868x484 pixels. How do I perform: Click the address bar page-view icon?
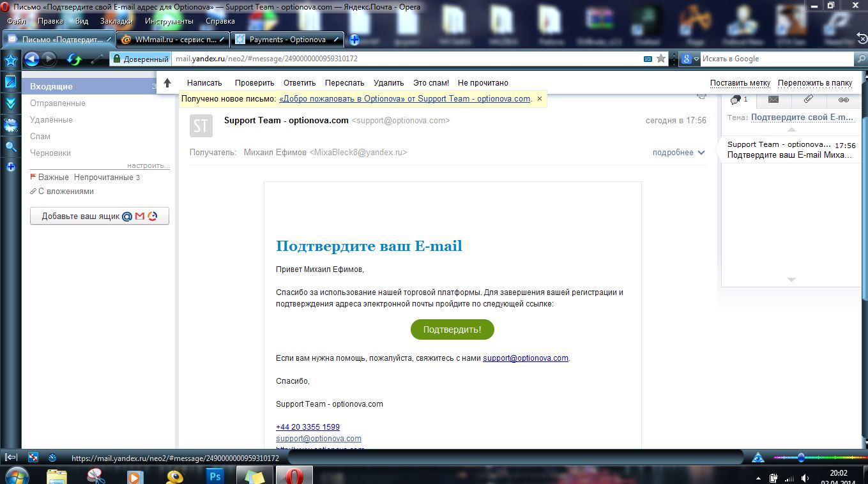point(648,59)
